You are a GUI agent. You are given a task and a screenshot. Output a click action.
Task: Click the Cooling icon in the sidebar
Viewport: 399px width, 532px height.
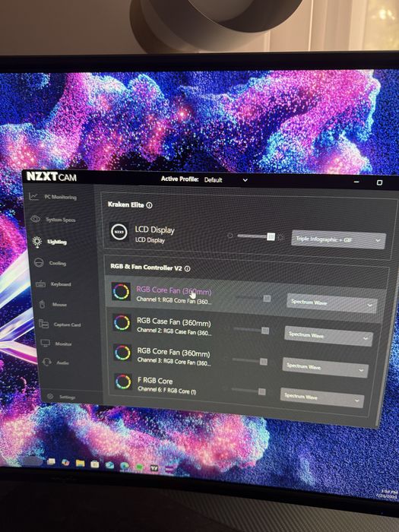[x=39, y=262]
